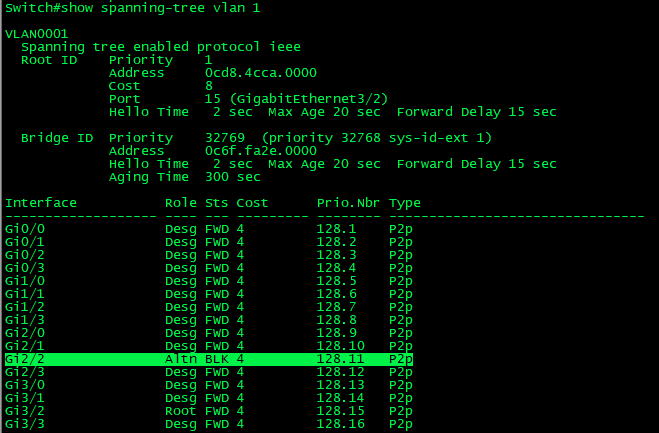Click the Prio.Nbr column header

tap(348, 203)
